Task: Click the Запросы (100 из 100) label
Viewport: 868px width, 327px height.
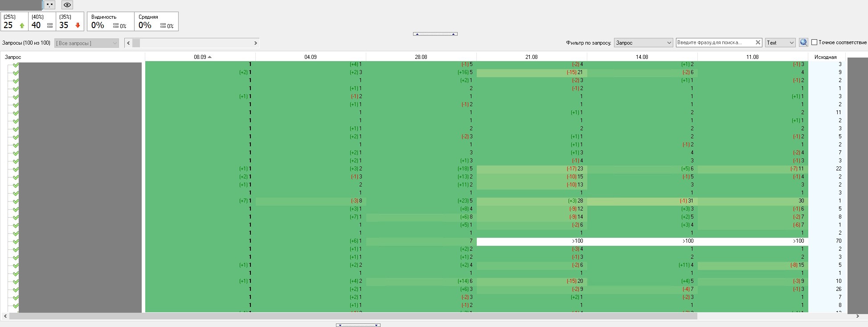Action: click(x=26, y=43)
